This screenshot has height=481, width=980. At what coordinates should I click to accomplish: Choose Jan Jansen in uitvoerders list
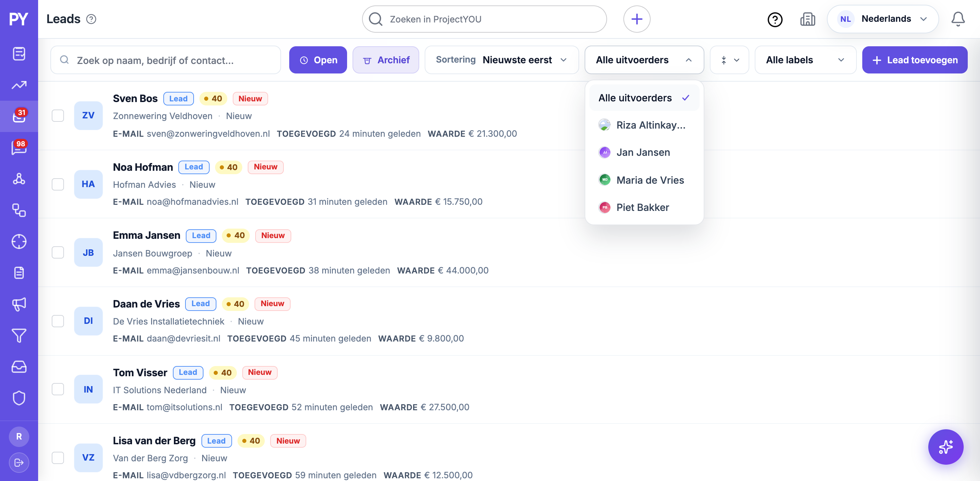(644, 152)
